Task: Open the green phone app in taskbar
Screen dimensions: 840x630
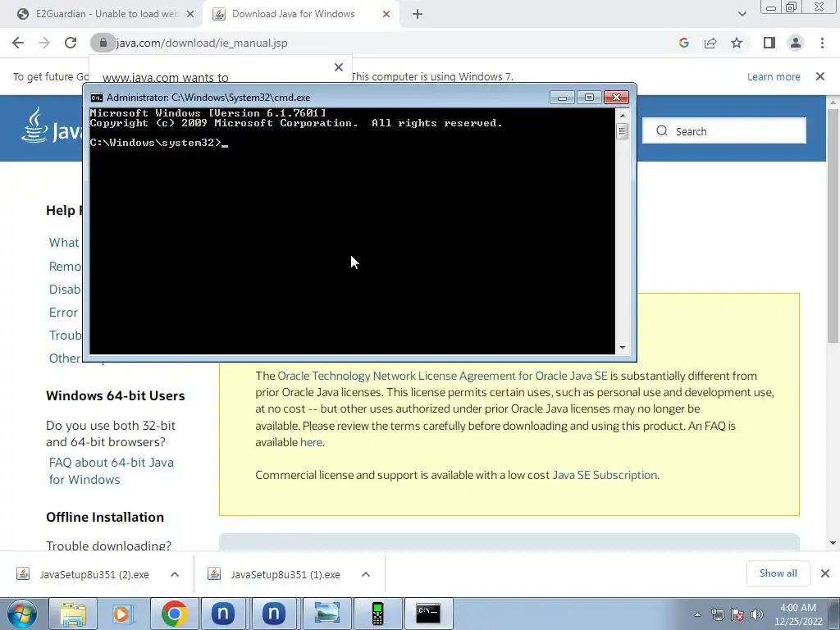Action: [377, 614]
